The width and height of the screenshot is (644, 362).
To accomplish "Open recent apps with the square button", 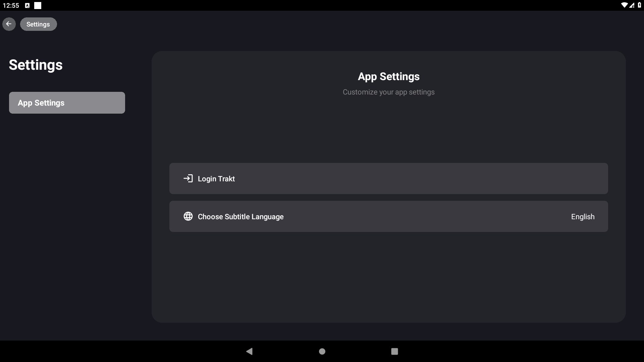I will tap(395, 351).
